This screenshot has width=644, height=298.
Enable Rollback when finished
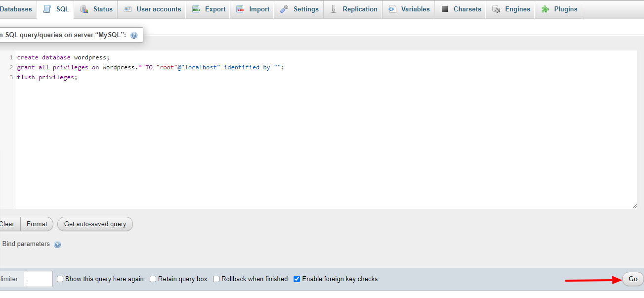(216, 279)
